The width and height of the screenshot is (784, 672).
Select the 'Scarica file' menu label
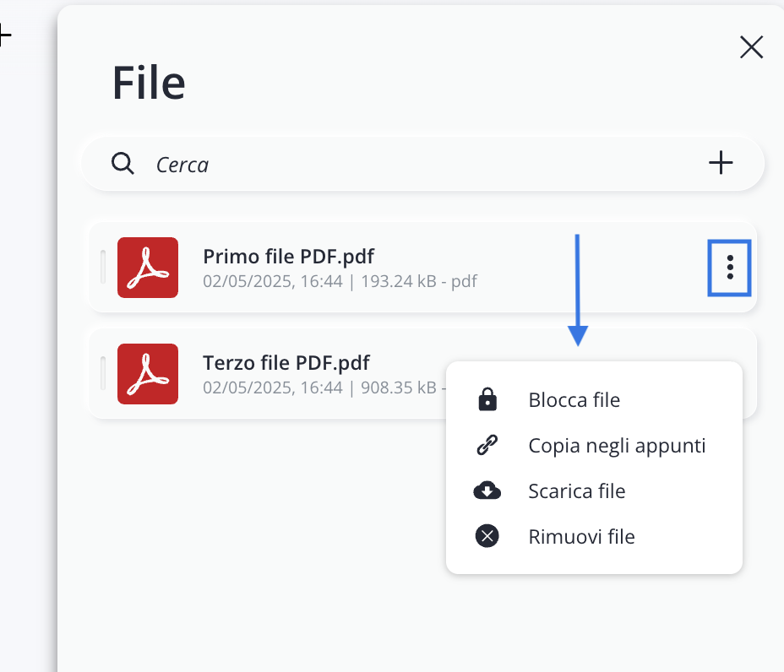click(x=576, y=491)
